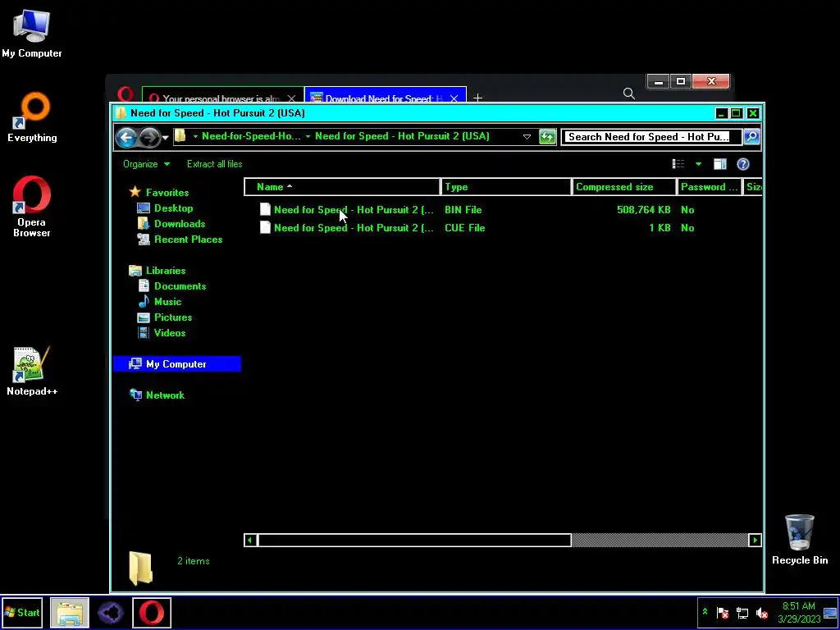Click the horizontal scrollbar right arrow

click(x=755, y=540)
